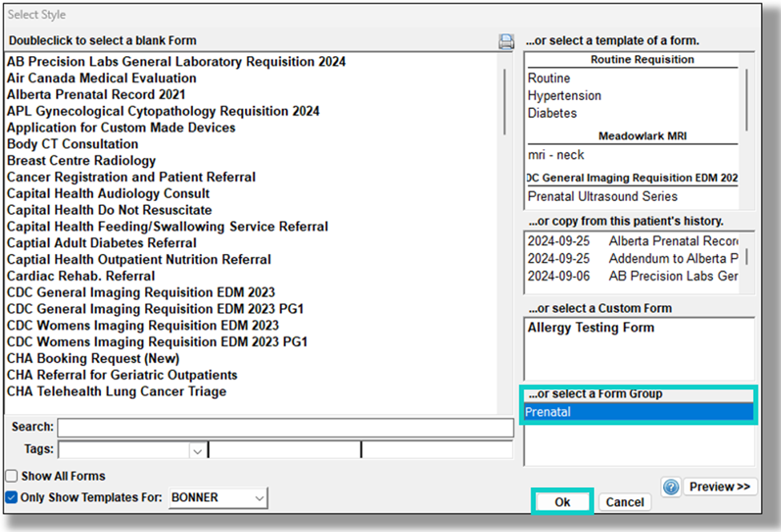Click the patient history list scrollbar
The width and height of the screenshot is (781, 532).
point(747,257)
